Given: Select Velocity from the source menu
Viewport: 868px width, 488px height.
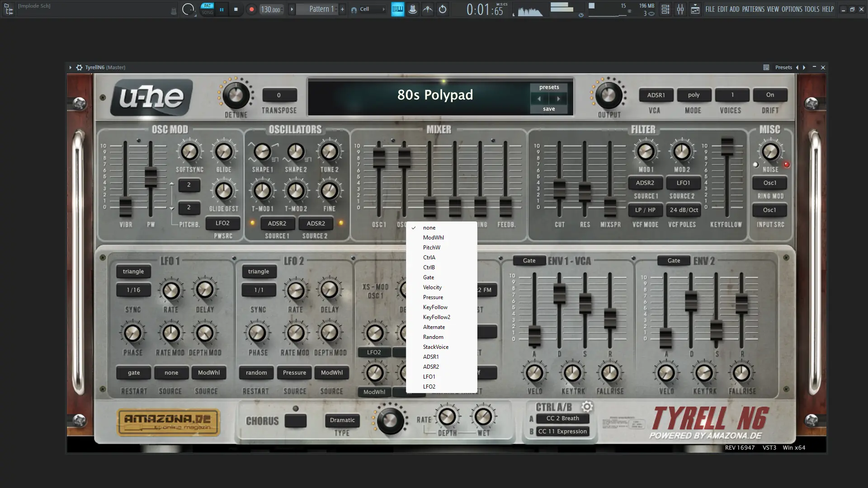Looking at the screenshot, I should click(432, 287).
